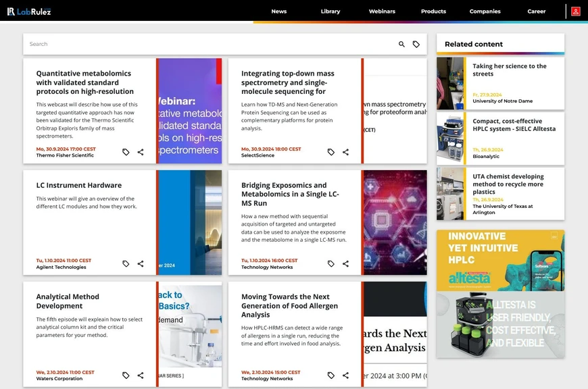Open the Products menu
Viewport: 588px width, 389px height.
coord(433,11)
